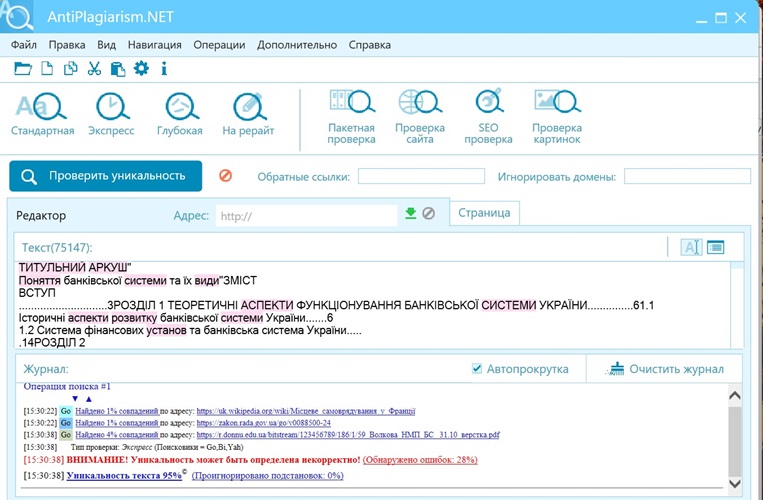Click Найдено 1% совпадений for Wikipedia row
763x500 pixels.
pos(117,411)
